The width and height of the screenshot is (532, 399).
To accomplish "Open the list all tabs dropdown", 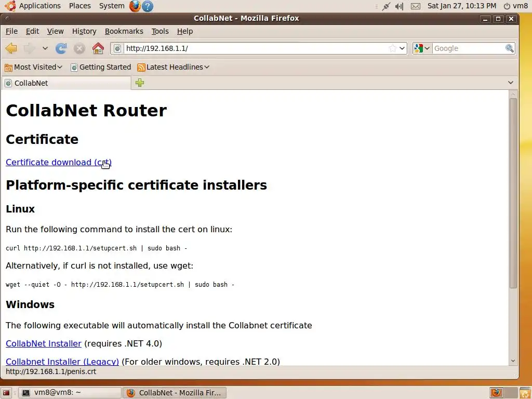I will [510, 83].
